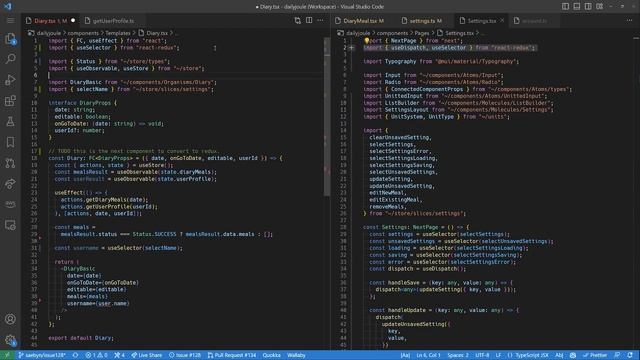The image size is (640, 360).
Task: Click the [Aa] status bar toggle
Action: coord(405,355)
